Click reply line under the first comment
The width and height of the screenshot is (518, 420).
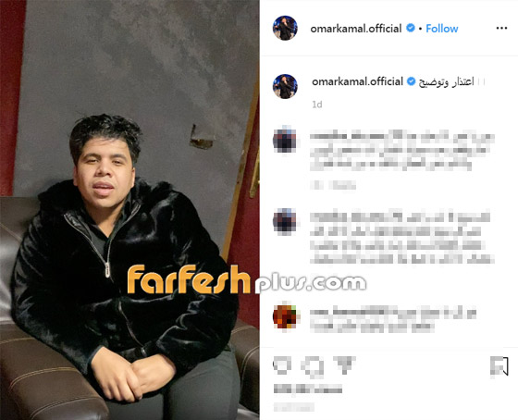point(333,185)
